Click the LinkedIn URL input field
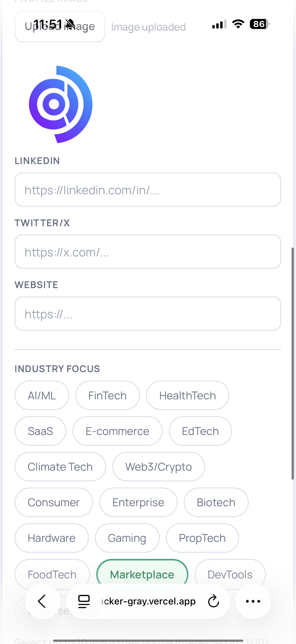Image resolution: width=296 pixels, height=644 pixels. (148, 190)
